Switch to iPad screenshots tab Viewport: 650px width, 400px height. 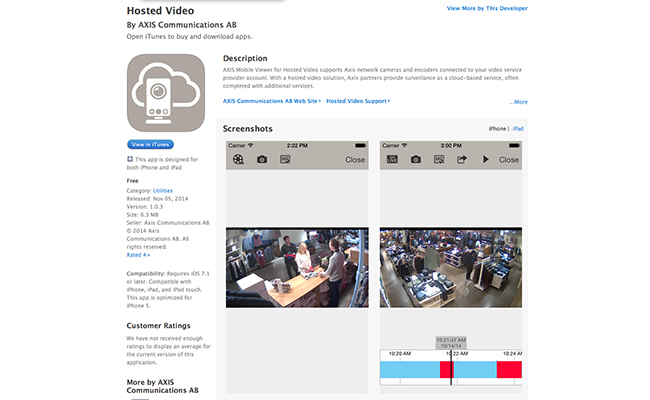(x=519, y=129)
